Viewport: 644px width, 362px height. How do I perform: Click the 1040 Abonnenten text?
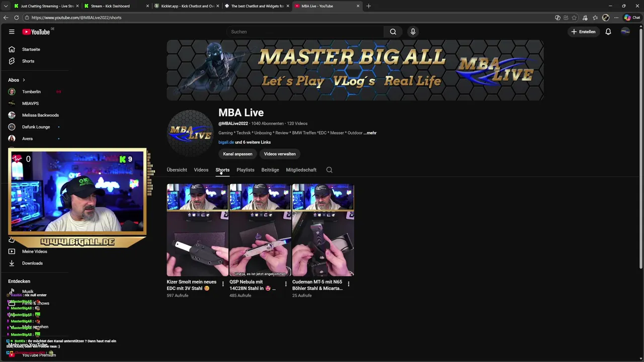point(267,124)
